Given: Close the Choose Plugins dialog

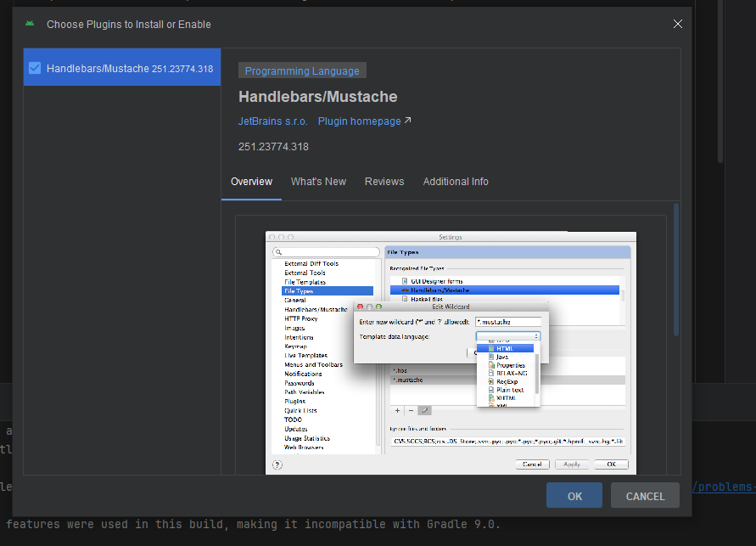Looking at the screenshot, I should point(677,24).
